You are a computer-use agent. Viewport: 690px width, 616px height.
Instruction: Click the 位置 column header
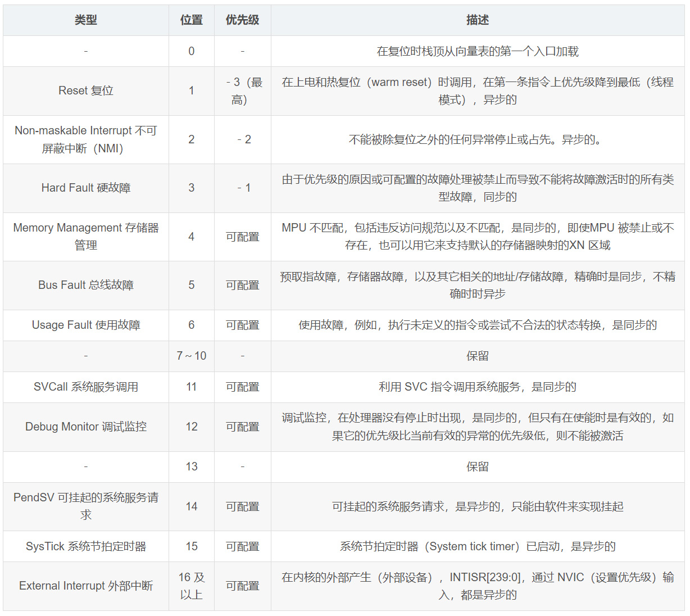pos(192,20)
